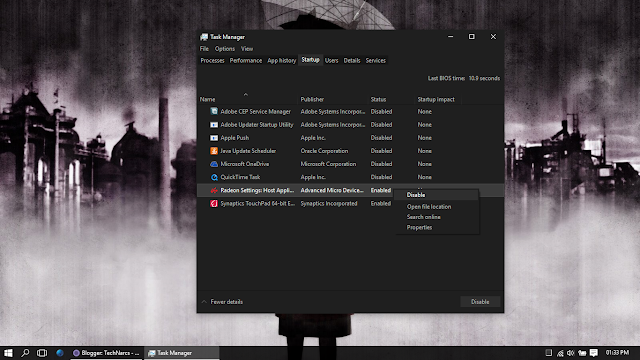Open Blogger: TechNarcs taskbar window
The width and height of the screenshot is (640, 360).
click(106, 353)
